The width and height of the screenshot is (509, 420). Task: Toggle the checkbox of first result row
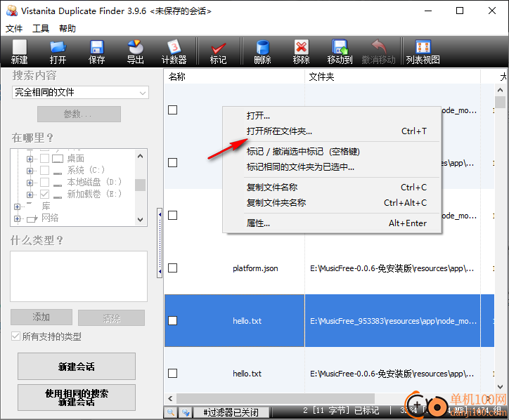coord(173,110)
